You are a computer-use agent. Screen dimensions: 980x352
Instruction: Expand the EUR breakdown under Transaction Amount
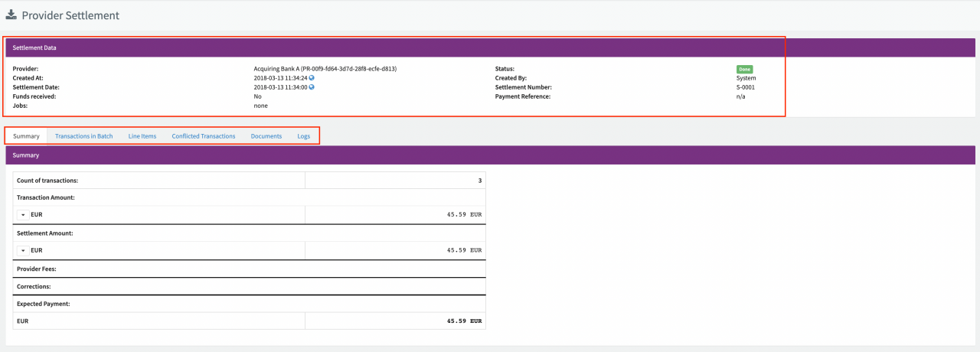[x=22, y=215]
